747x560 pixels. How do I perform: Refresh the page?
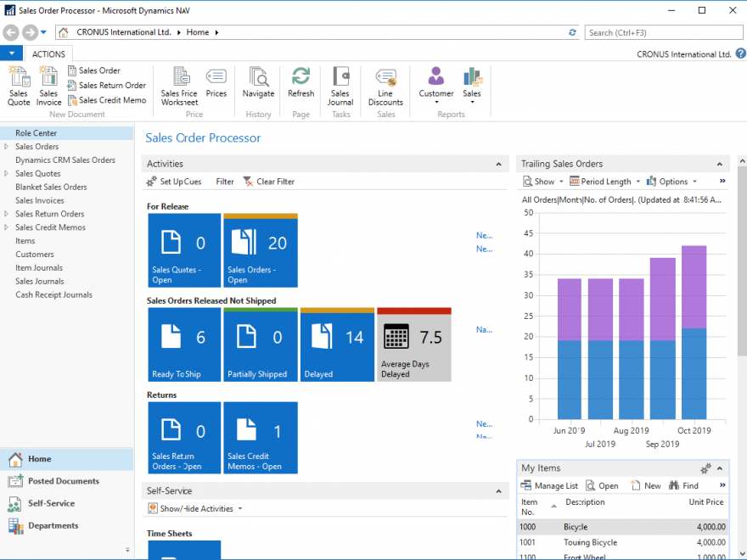coord(301,82)
